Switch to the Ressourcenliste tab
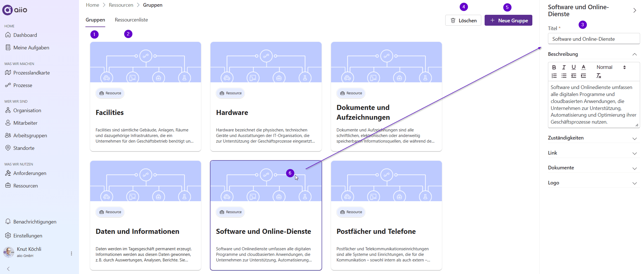This screenshot has height=274, width=644. (x=131, y=20)
